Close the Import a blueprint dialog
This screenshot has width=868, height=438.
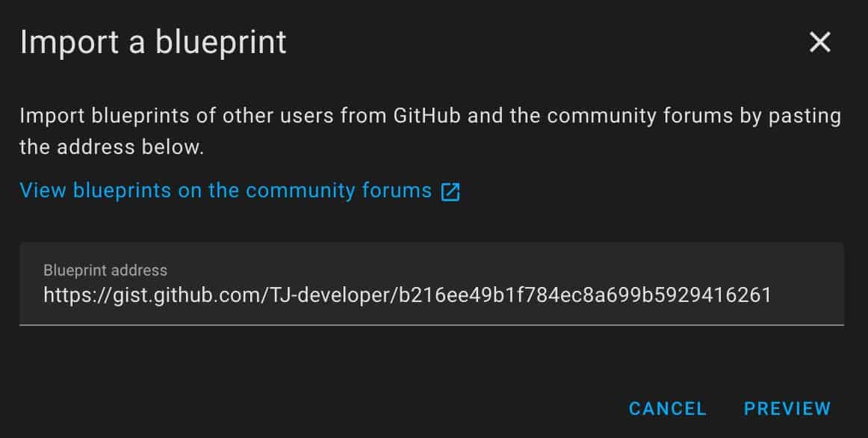pyautogui.click(x=819, y=43)
